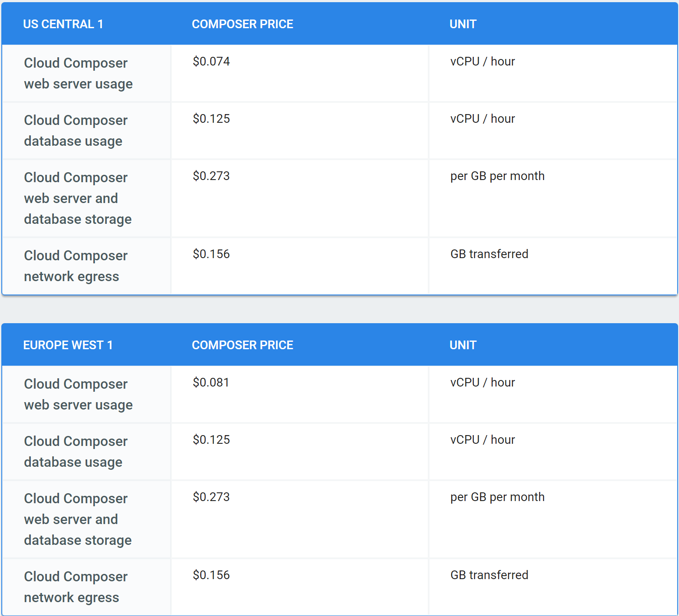Click per GB per month in US Central table
679x616 pixels.
pos(497,176)
